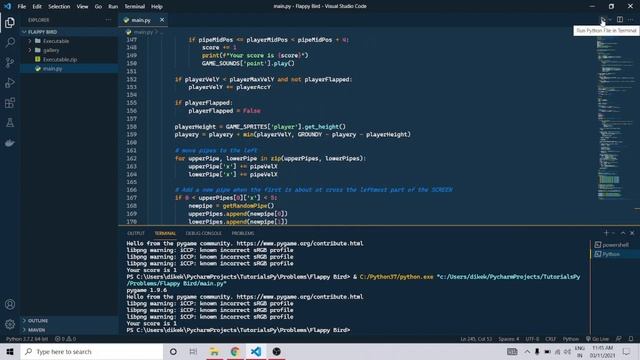Close the terminal panel
The image size is (640, 360).
(x=632, y=233)
